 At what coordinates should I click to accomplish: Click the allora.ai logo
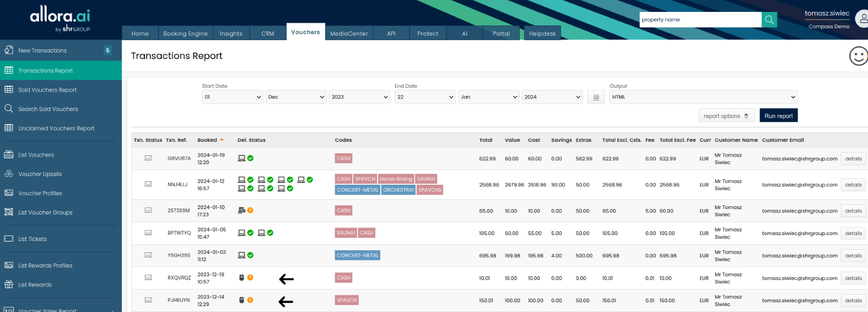[x=60, y=18]
